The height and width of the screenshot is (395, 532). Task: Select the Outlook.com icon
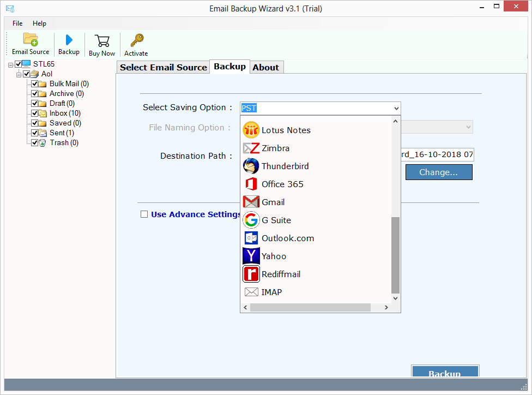[251, 238]
